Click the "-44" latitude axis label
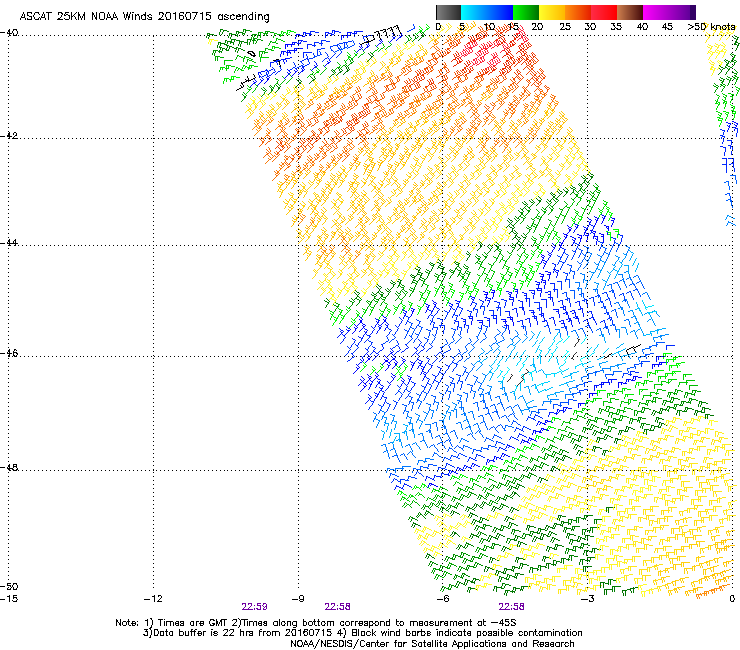The image size is (740, 650). [x=9, y=243]
